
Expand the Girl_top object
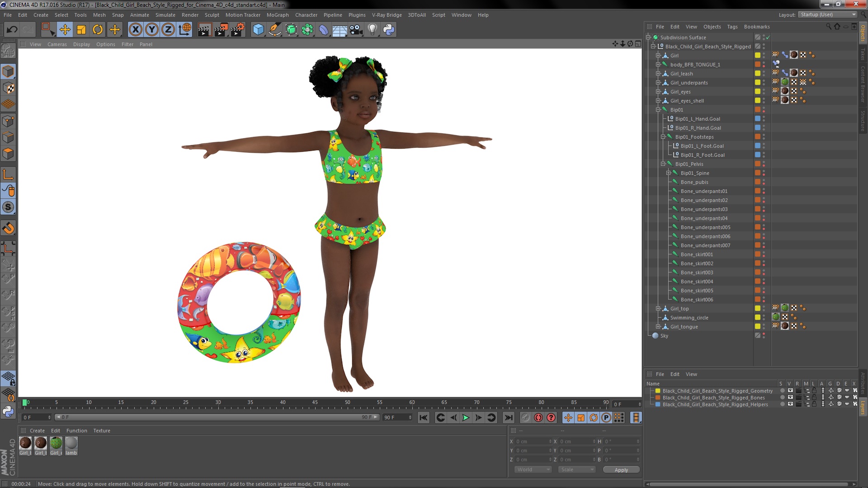658,309
